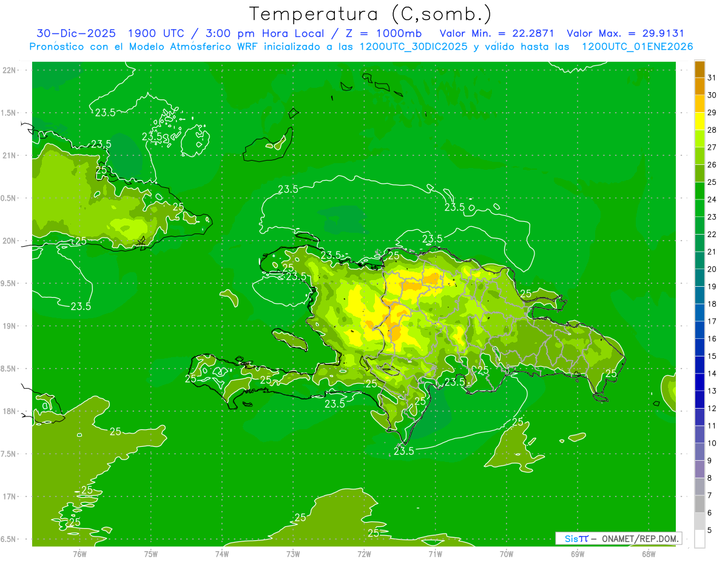Click legend value 26
This screenshot has width=728, height=562.
point(712,164)
